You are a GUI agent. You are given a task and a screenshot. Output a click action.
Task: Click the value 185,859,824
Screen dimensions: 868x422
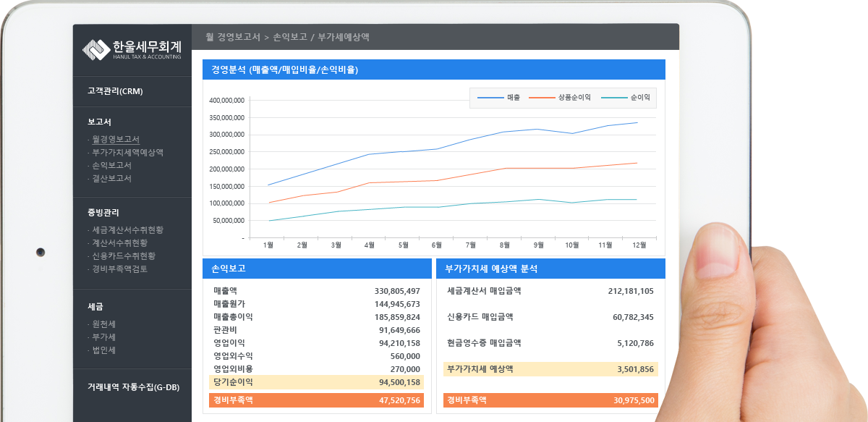(397, 317)
